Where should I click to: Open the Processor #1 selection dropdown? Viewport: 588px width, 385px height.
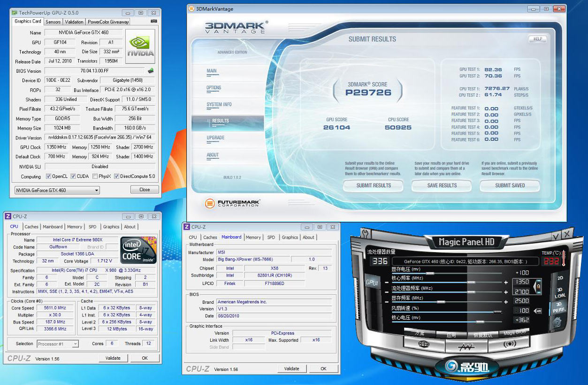(58, 344)
